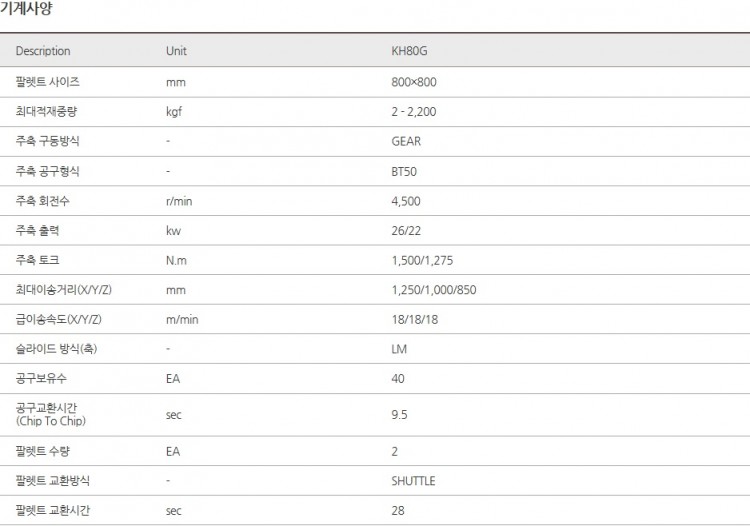Viewport: 750px width, 526px height.
Task: Click the 800×800 pallet size value
Action: (x=414, y=82)
